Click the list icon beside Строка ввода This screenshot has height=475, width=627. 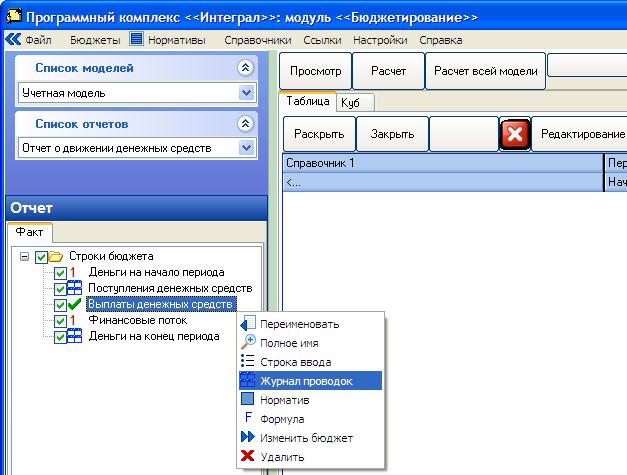(x=248, y=361)
